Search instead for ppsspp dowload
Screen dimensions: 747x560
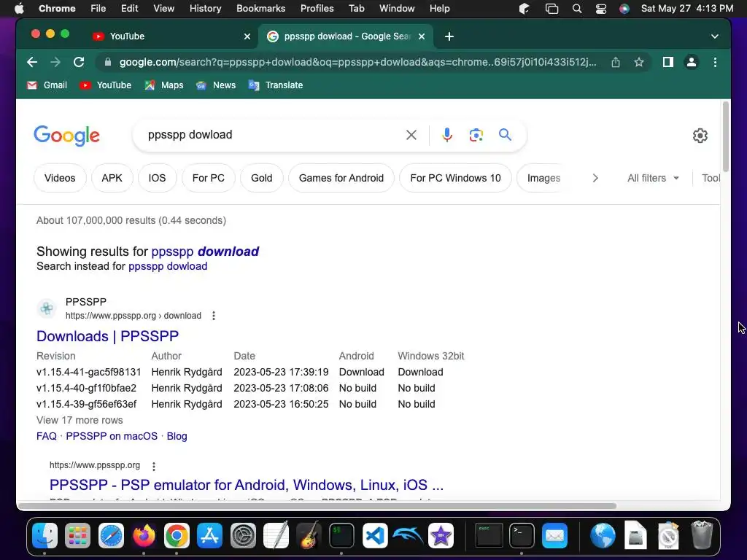click(x=168, y=266)
